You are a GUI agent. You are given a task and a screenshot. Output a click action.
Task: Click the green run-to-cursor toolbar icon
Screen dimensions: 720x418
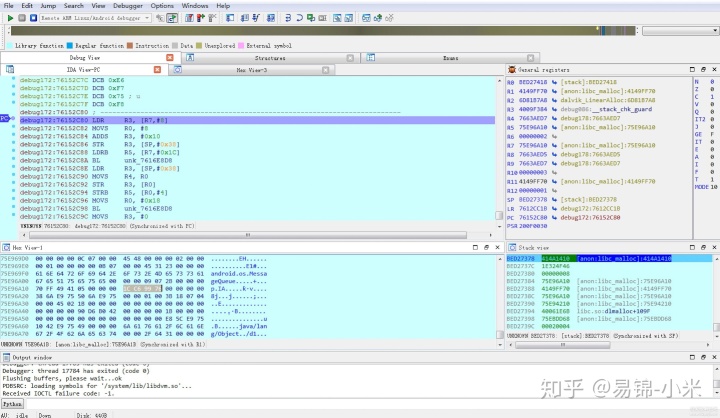(311, 18)
